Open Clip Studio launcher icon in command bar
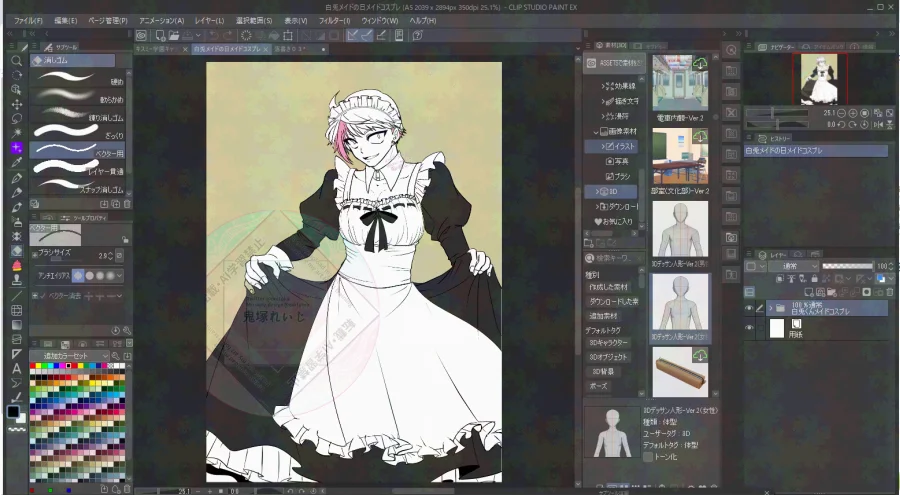 pyautogui.click(x=142, y=36)
